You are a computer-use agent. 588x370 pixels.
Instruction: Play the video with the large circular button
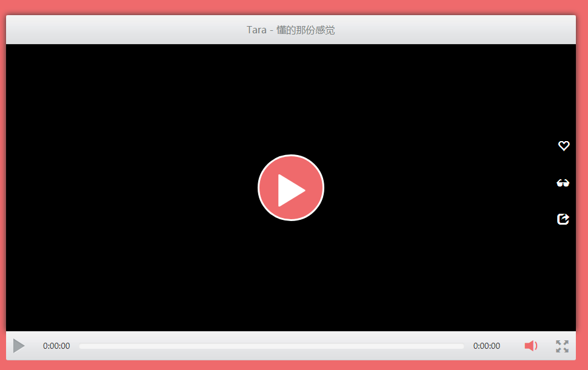(291, 188)
